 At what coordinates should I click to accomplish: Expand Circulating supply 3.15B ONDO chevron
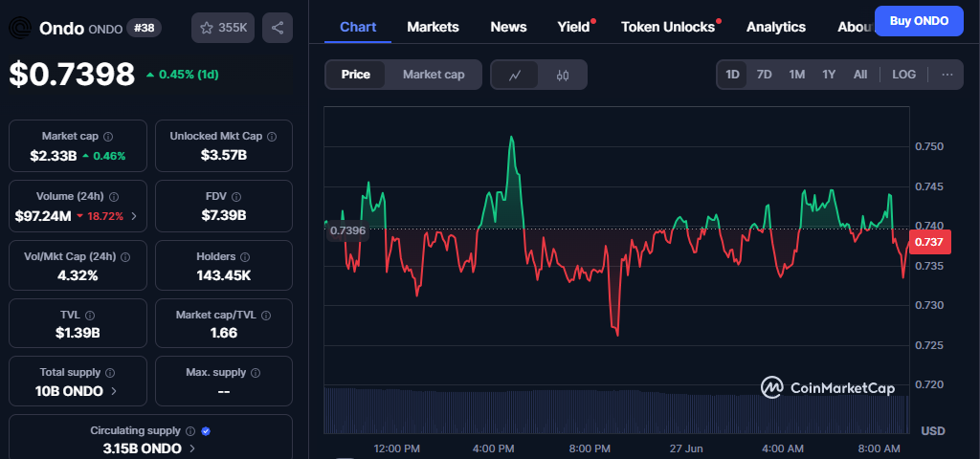pyautogui.click(x=191, y=448)
